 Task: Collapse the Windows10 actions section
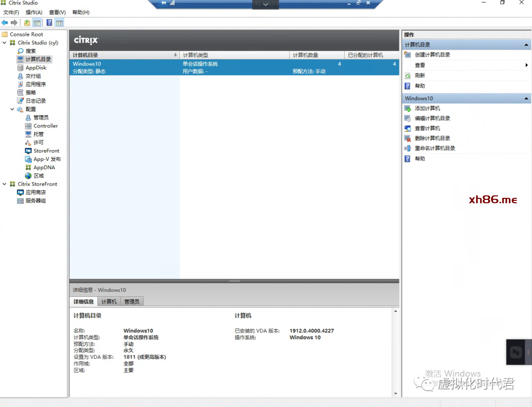(x=526, y=98)
